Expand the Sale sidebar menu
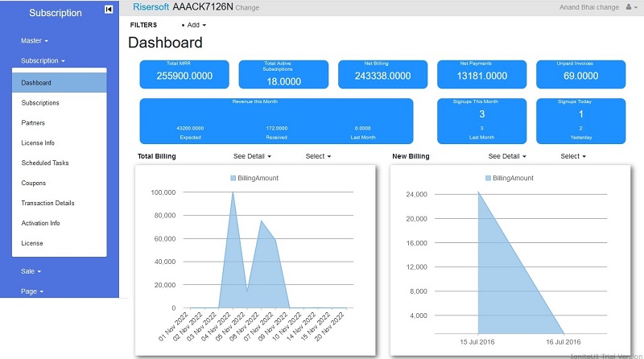This screenshot has height=359, width=644. point(31,271)
